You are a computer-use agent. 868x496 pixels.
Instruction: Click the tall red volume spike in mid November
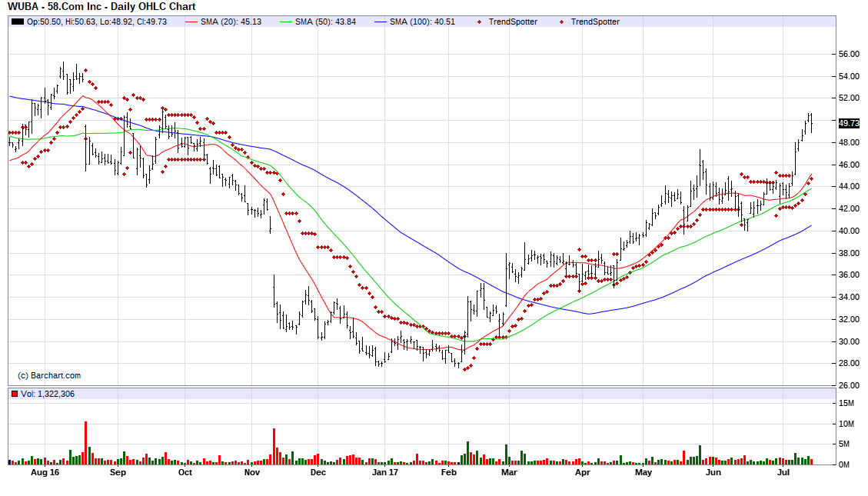[274, 446]
